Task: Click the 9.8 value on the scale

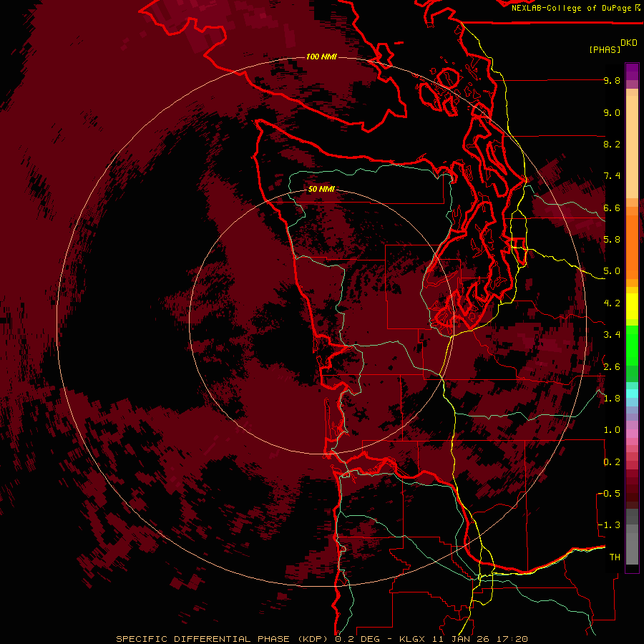Action: tap(612, 80)
